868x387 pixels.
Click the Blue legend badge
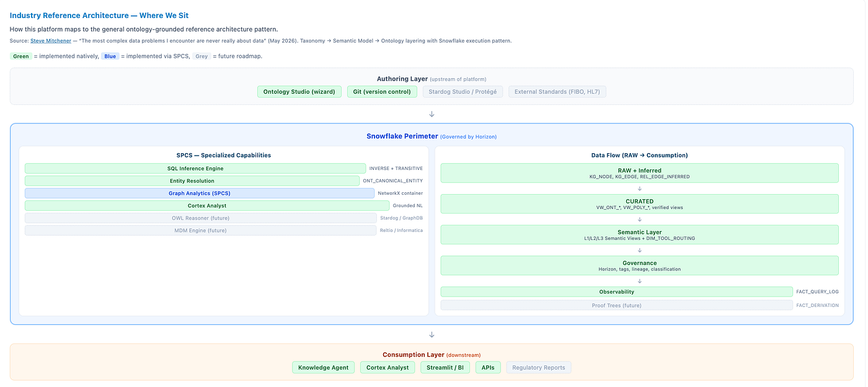(110, 56)
